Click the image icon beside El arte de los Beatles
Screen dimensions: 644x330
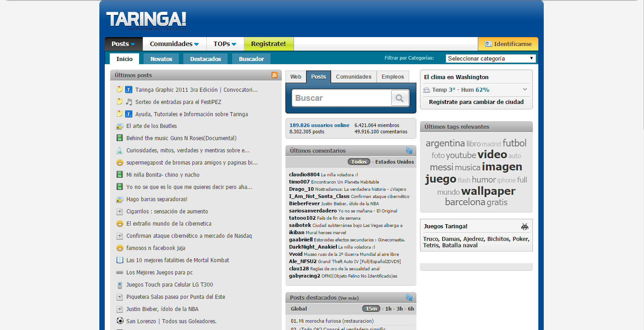click(120, 126)
